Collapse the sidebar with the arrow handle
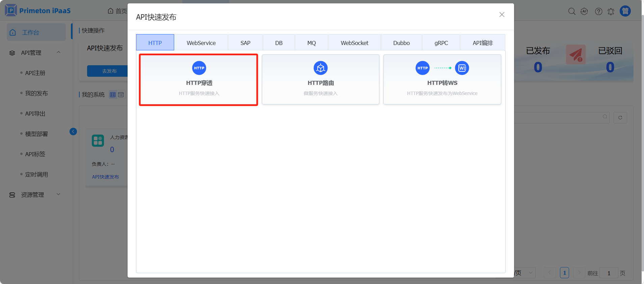The image size is (644, 284). 73,132
